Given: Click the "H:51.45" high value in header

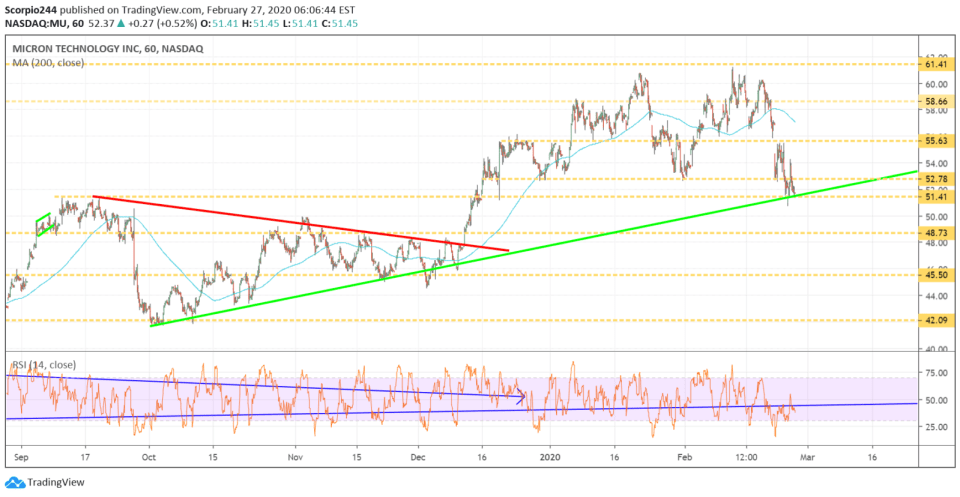Looking at the screenshot, I should 262,24.
